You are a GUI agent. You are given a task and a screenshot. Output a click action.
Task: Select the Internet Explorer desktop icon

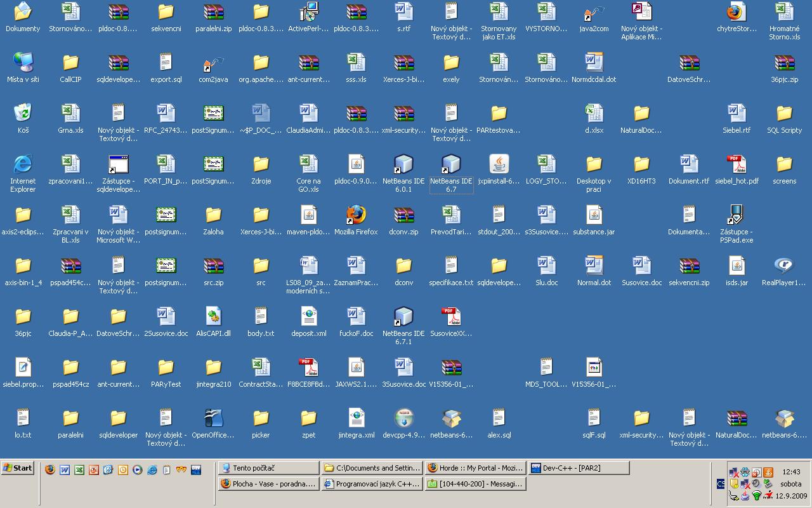click(23, 165)
